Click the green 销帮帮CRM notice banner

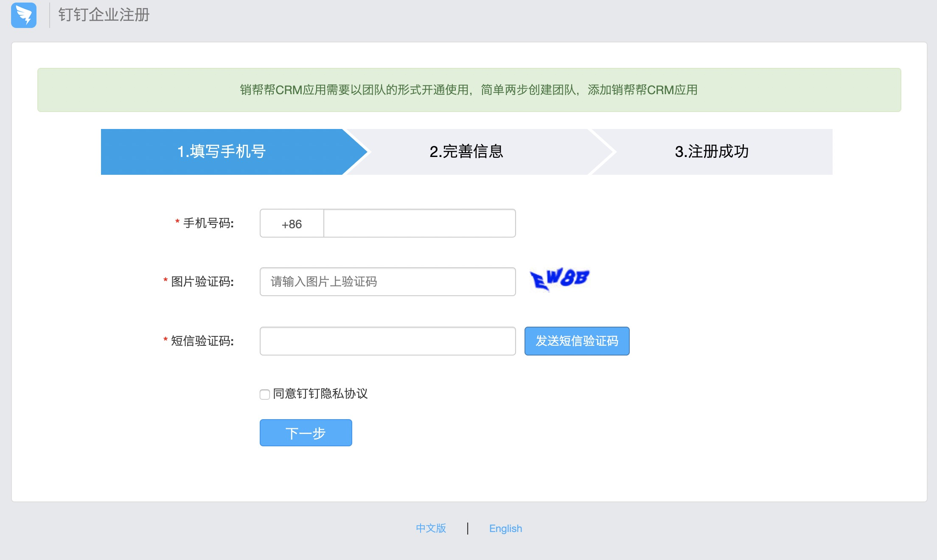(469, 90)
